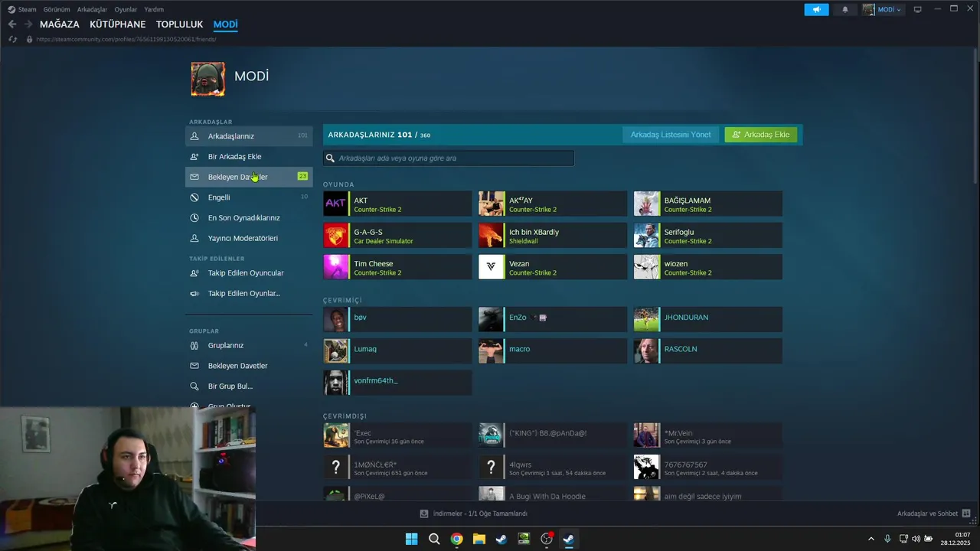Open Takip Edilen Oyunlar
This screenshot has width=980, height=551.
click(x=249, y=293)
